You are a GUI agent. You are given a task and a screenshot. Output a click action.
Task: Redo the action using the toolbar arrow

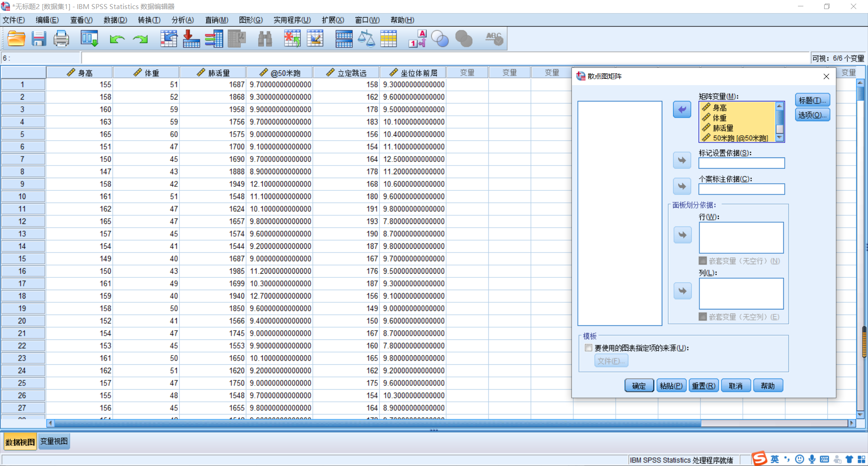tap(140, 39)
